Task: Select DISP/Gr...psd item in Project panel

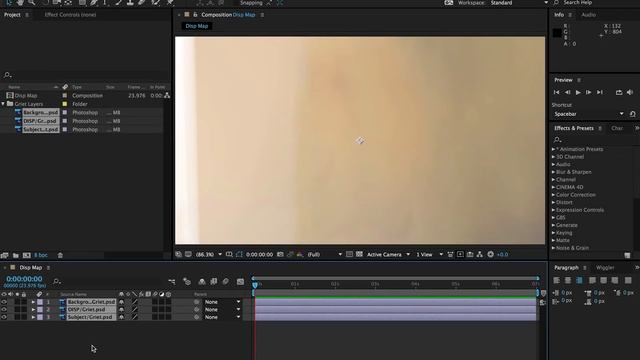Action: [x=40, y=121]
